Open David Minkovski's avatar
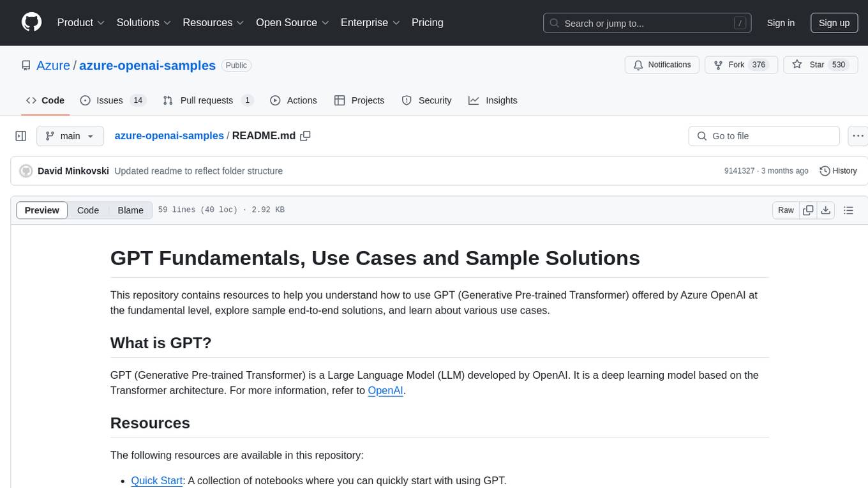This screenshot has width=868, height=488. (26, 171)
